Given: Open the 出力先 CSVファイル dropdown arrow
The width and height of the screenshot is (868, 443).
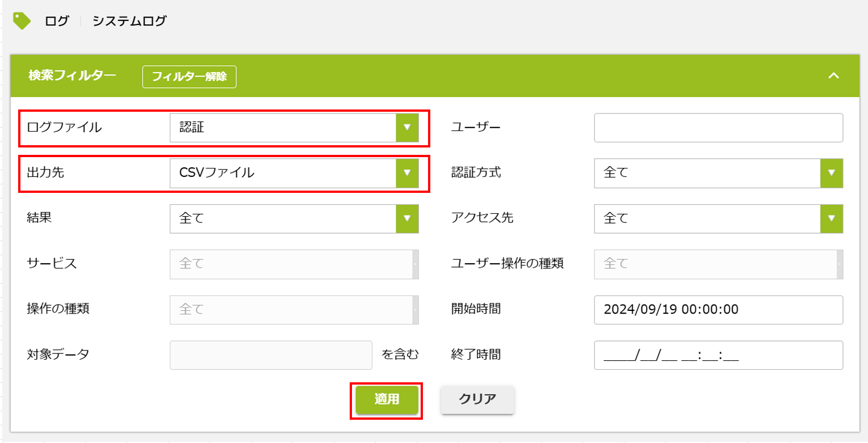Looking at the screenshot, I should tap(407, 173).
